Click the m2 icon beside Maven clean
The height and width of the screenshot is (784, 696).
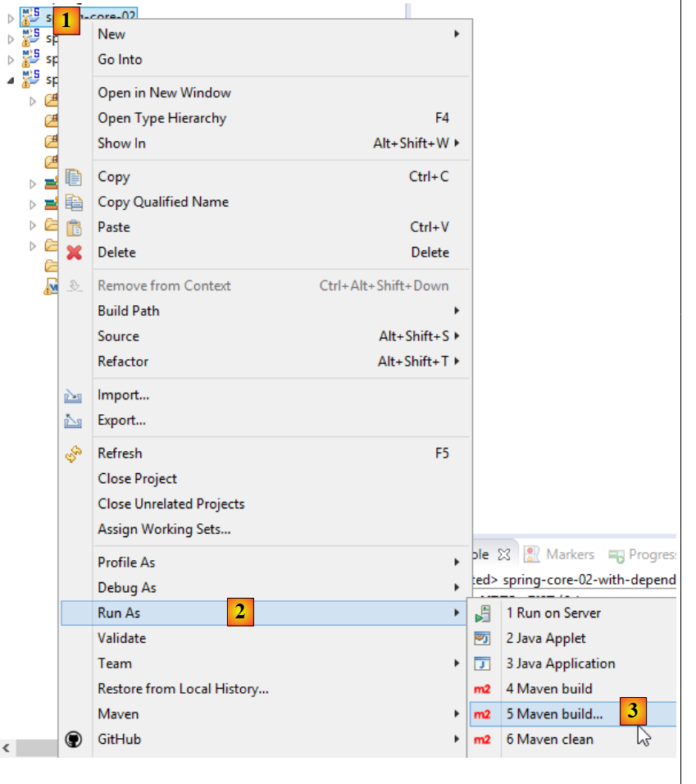[x=482, y=740]
